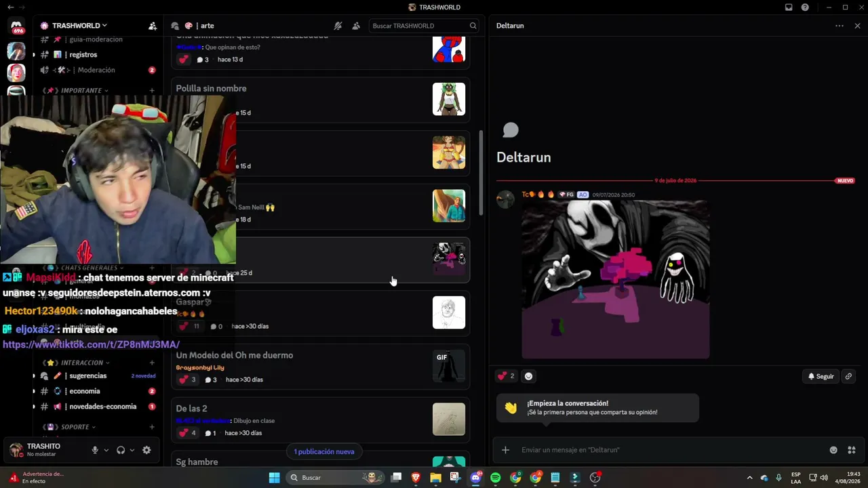868x488 pixels.
Task: Toggle the microphone mute button
Action: [95, 450]
